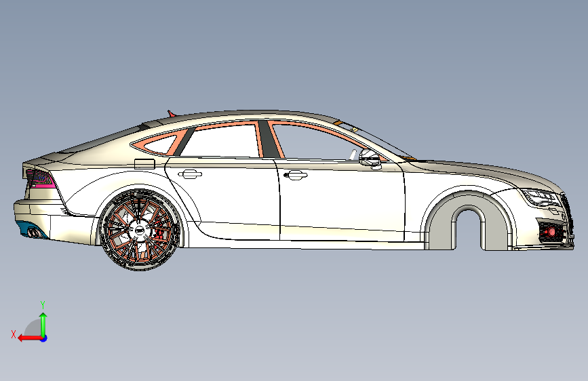The height and width of the screenshot is (381, 588).
Task: Select the side mirror on the car
Action: pos(370,158)
